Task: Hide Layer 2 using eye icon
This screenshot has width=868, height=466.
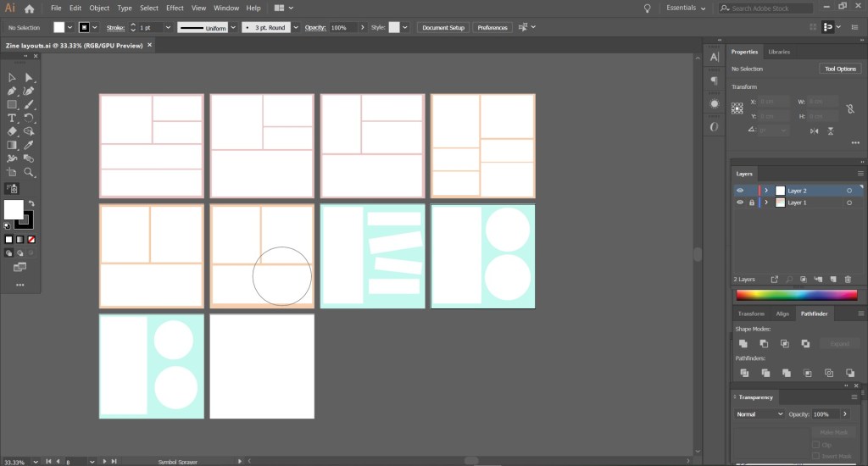Action: [739, 191]
